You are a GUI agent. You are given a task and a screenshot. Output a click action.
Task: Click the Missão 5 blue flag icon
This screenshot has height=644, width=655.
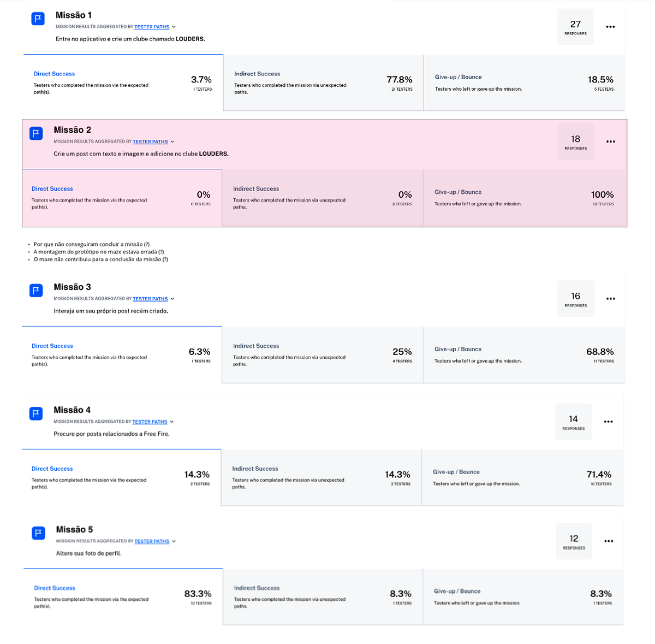38,533
